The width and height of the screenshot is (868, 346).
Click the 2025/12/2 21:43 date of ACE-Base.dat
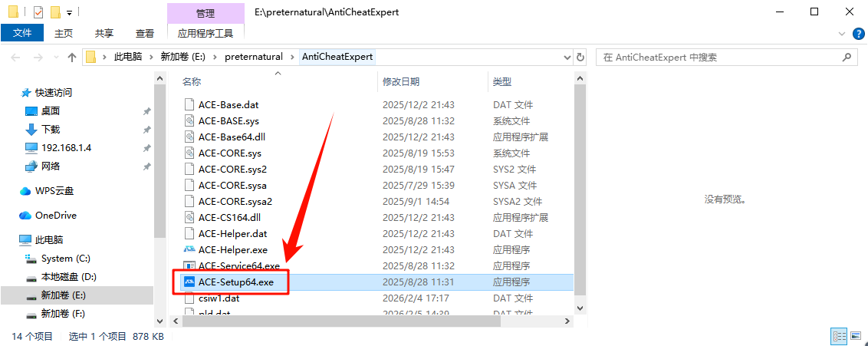click(419, 104)
